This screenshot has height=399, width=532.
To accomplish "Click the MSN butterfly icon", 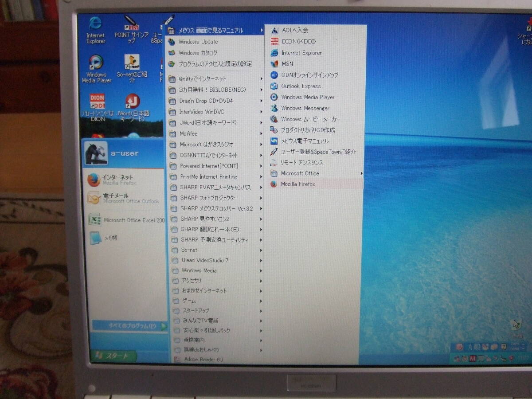I will [x=274, y=64].
